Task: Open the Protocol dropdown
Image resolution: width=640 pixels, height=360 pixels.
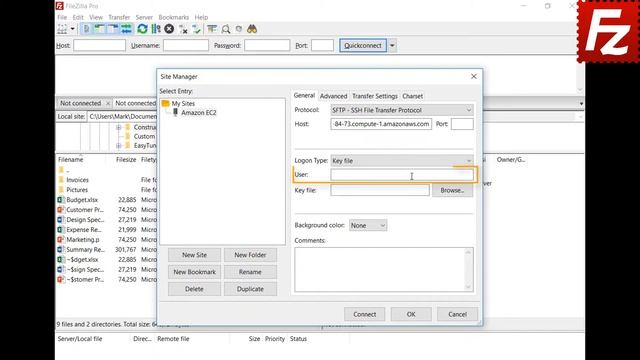Action: (402, 110)
